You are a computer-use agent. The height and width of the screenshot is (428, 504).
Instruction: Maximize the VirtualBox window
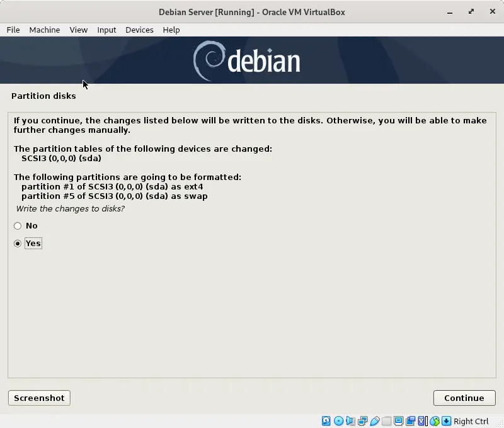[471, 12]
